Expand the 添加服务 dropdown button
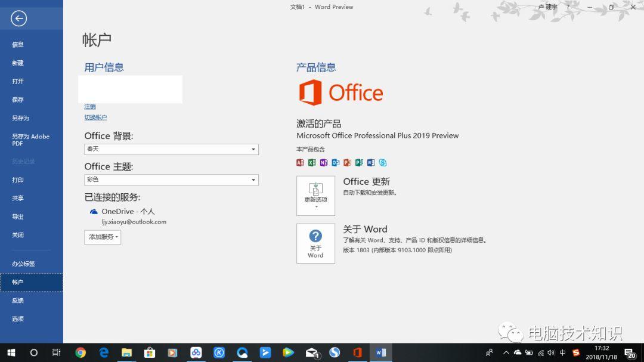The image size is (644, 362). [103, 237]
